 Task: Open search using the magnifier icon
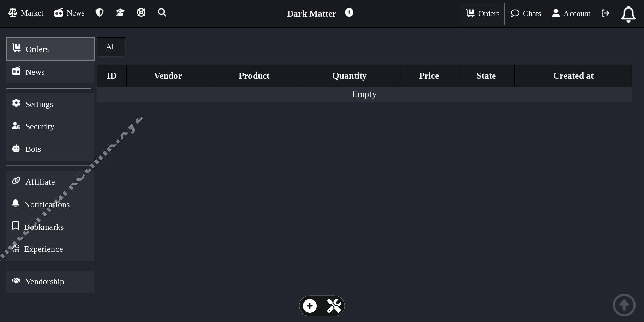tap(162, 12)
